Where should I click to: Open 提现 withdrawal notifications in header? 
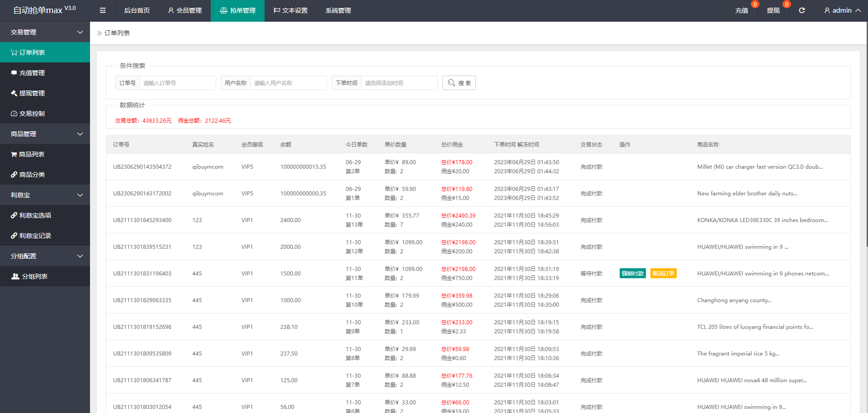click(x=773, y=10)
